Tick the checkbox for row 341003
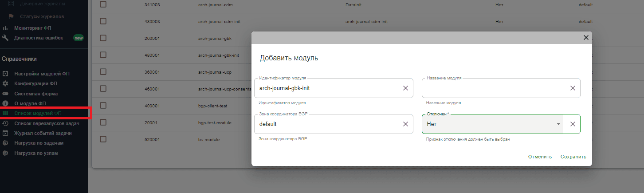644x193 pixels. pyautogui.click(x=103, y=4)
